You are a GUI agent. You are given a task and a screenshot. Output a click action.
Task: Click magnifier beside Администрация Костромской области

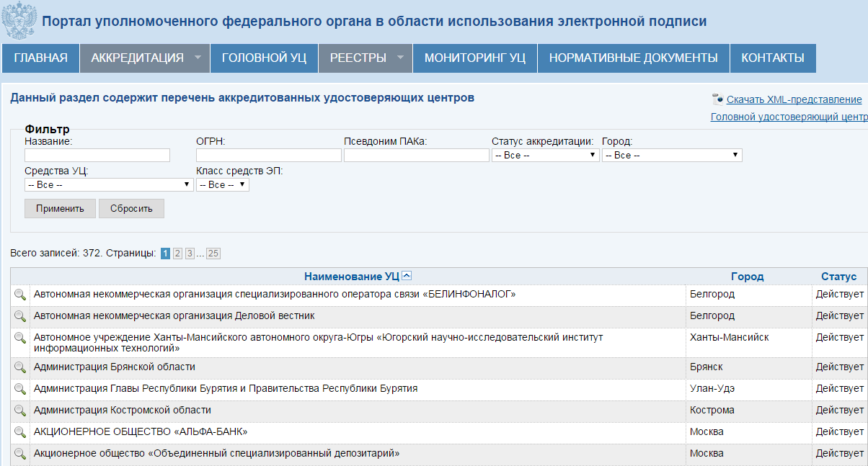(x=19, y=411)
